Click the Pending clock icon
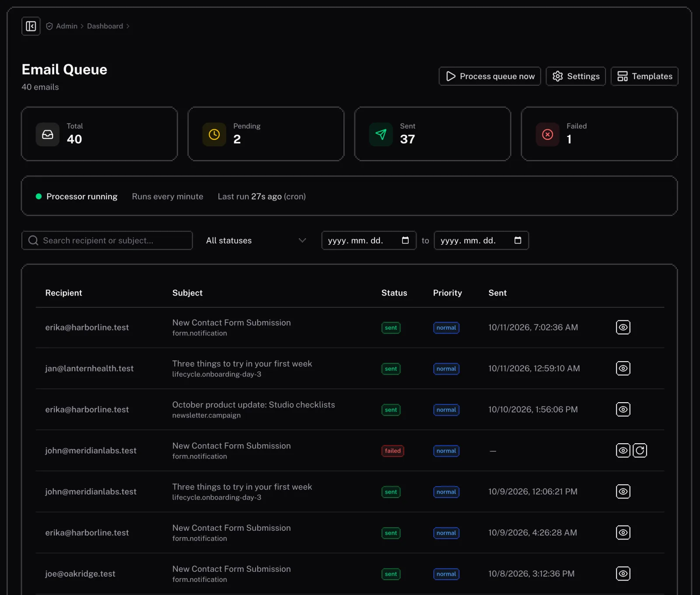 pos(214,135)
